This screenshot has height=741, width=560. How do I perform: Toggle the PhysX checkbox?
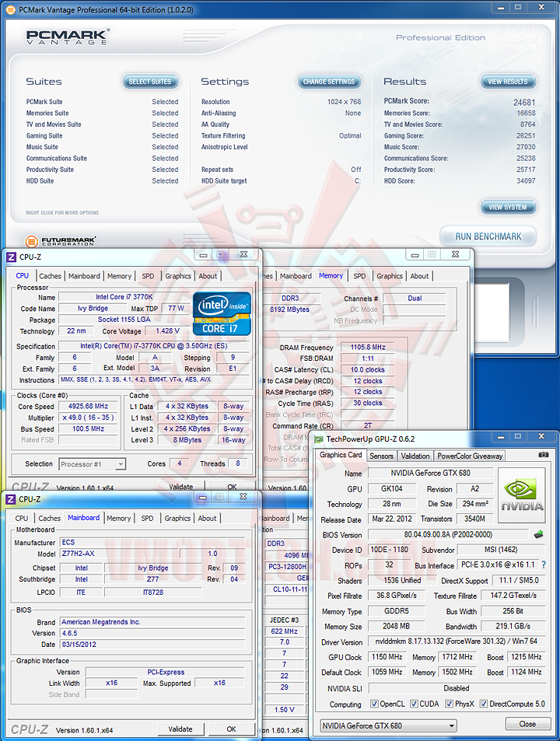(450, 704)
